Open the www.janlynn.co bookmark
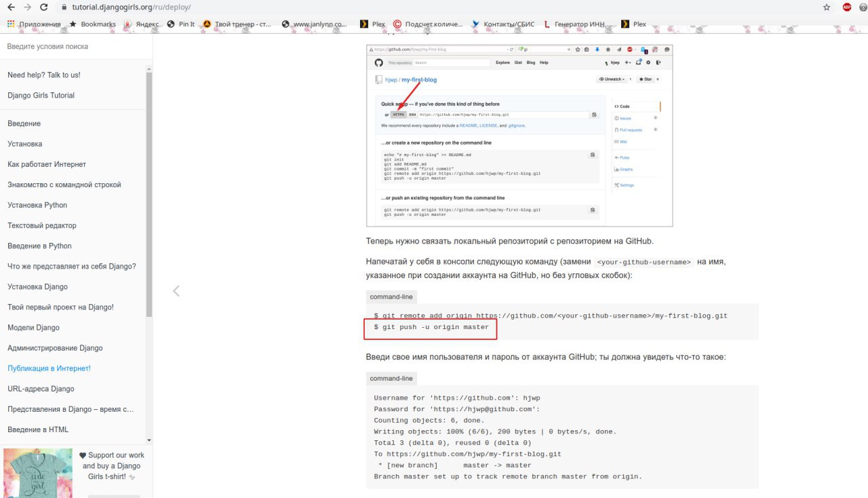This screenshot has width=868, height=498. [x=315, y=24]
